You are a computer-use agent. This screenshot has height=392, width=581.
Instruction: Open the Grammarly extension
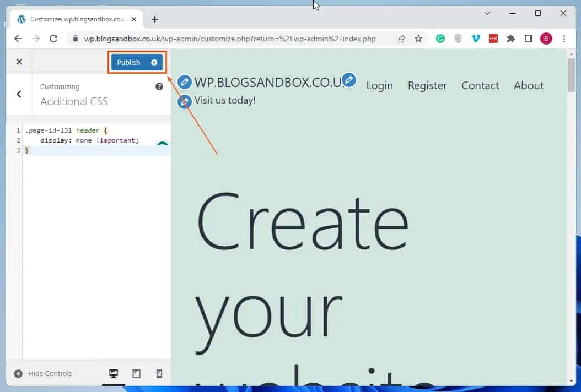[440, 39]
